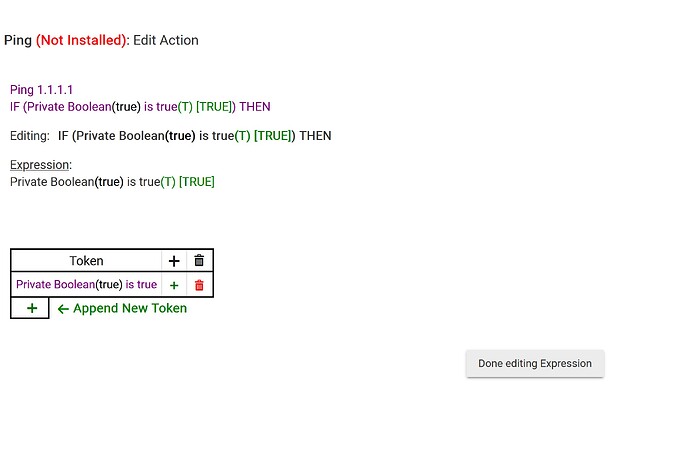The image size is (690, 467).
Task: Click the underlined Expression label
Action: tap(40, 165)
